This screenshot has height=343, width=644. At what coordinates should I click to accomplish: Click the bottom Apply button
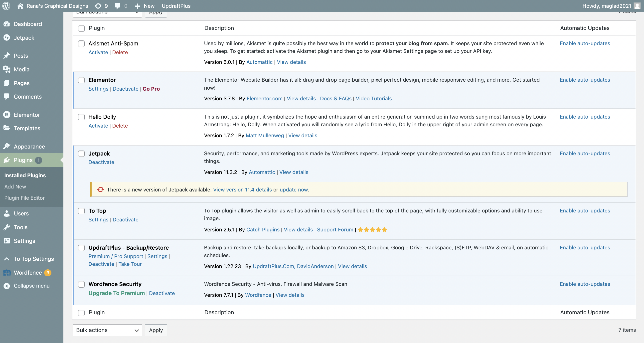click(156, 330)
